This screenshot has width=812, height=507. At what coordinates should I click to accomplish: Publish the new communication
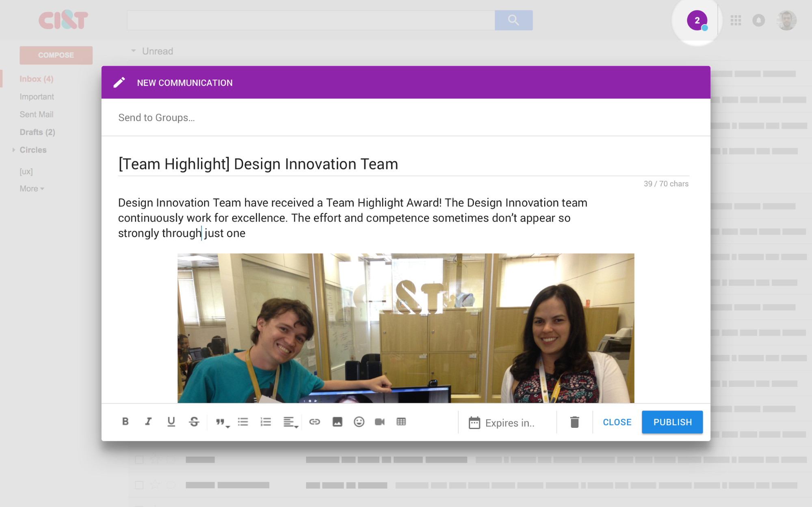(x=672, y=422)
